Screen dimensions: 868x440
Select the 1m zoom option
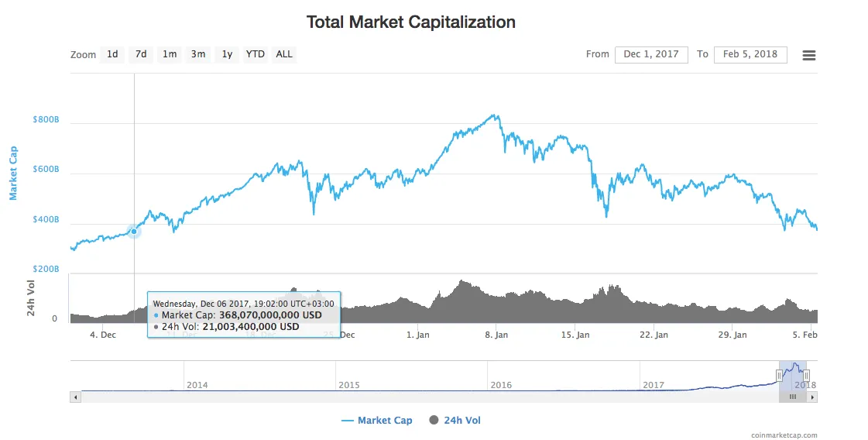click(170, 54)
